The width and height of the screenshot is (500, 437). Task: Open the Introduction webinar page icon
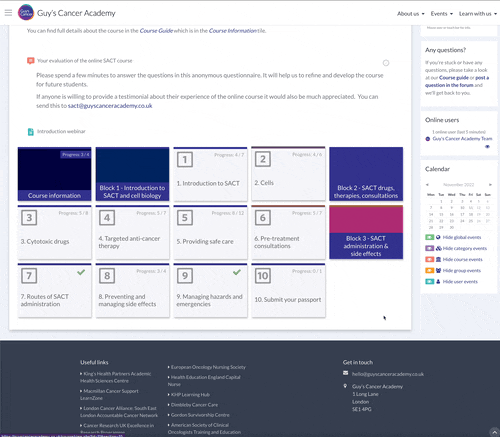[31, 132]
